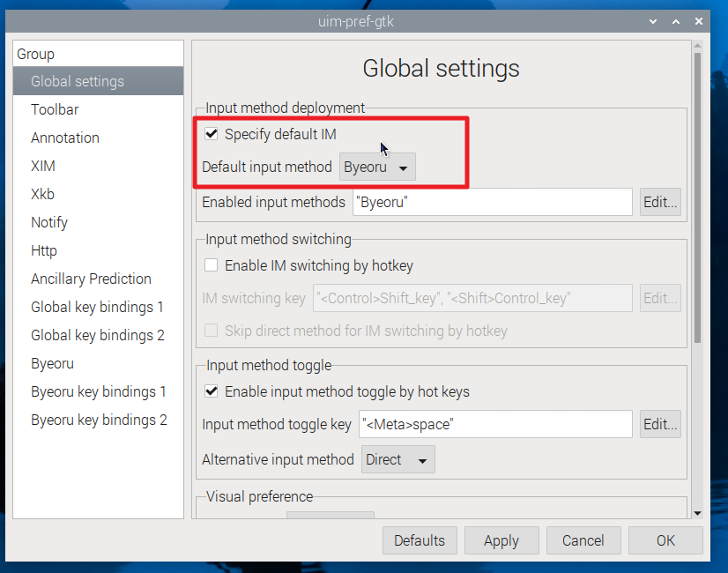This screenshot has width=728, height=573.
Task: Select the Xkb group
Action: pyautogui.click(x=99, y=194)
